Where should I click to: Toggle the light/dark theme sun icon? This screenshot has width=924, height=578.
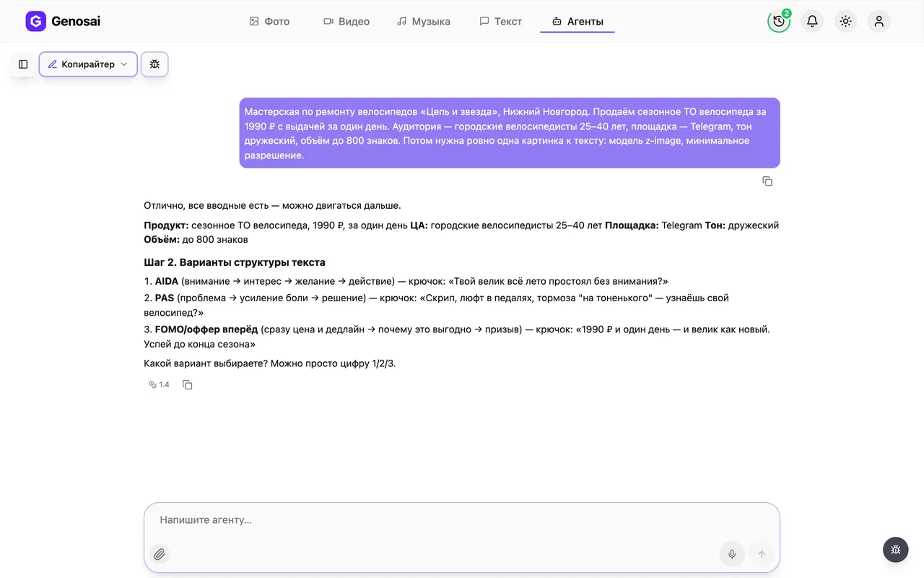[845, 22]
